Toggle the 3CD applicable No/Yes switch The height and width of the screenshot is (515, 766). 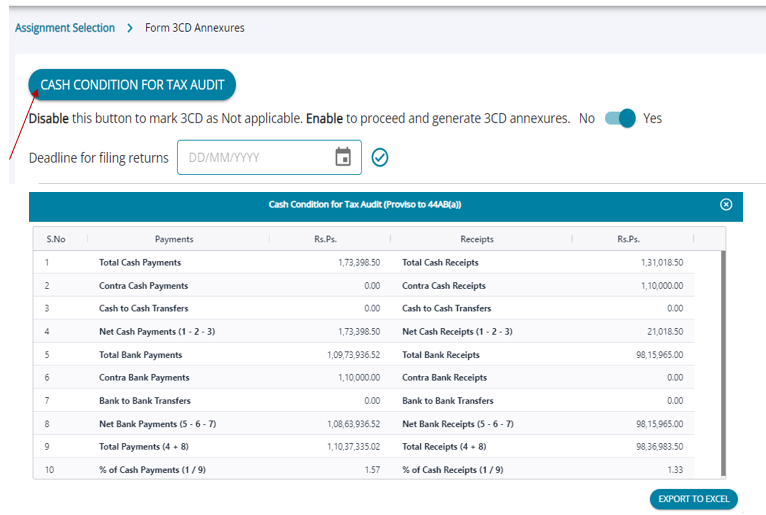click(x=621, y=118)
